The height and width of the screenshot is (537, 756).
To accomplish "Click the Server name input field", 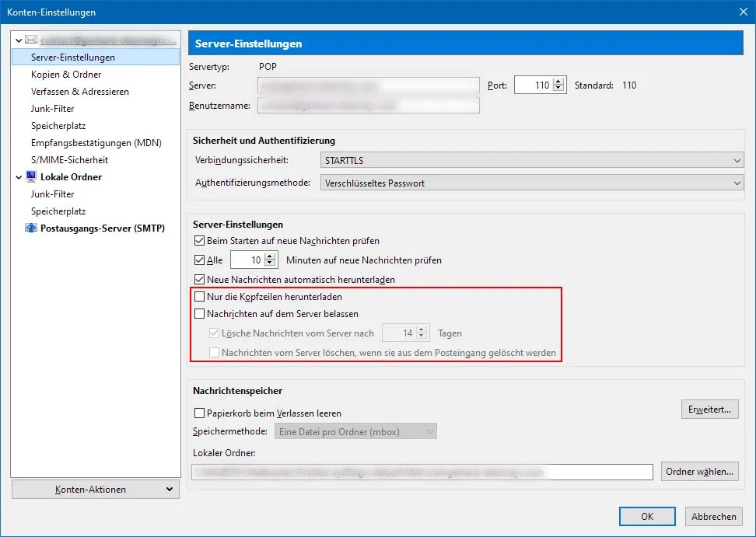I will [369, 85].
